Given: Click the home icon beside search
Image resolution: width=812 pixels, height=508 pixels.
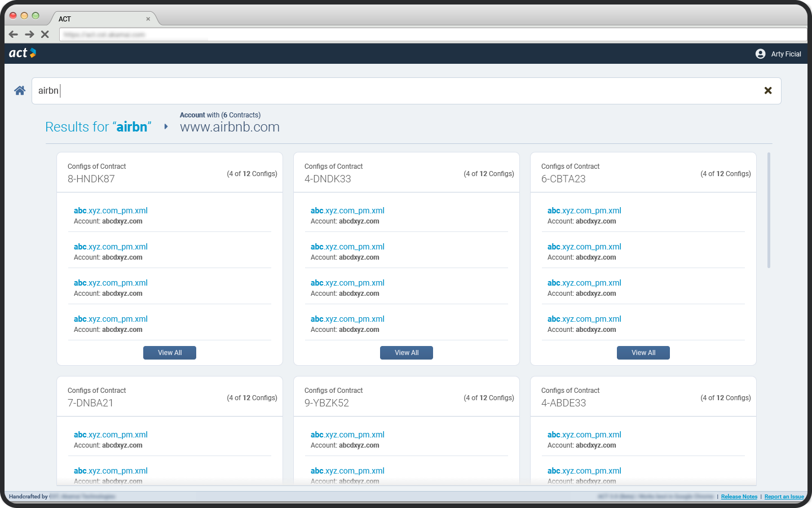Looking at the screenshot, I should tap(20, 91).
